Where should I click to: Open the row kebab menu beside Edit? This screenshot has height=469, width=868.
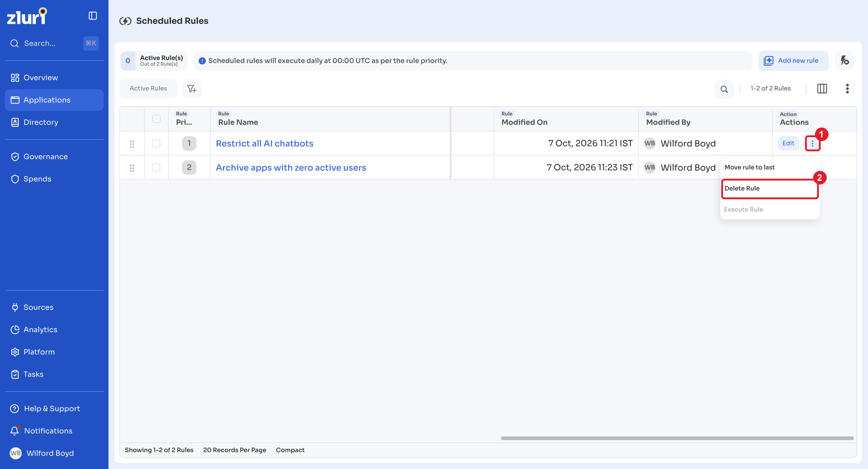tap(813, 143)
